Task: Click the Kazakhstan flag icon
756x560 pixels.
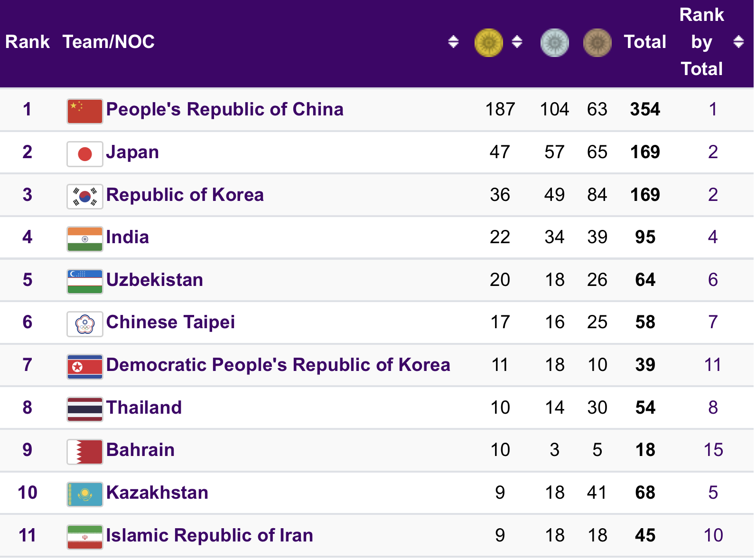Action: [x=85, y=494]
